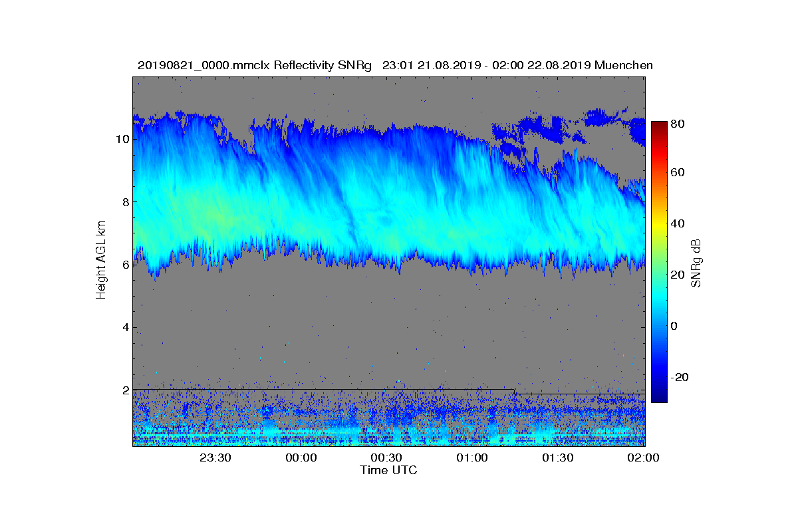Click the colorbar value '60'
This screenshot has width=798, height=532.
pyautogui.click(x=679, y=173)
